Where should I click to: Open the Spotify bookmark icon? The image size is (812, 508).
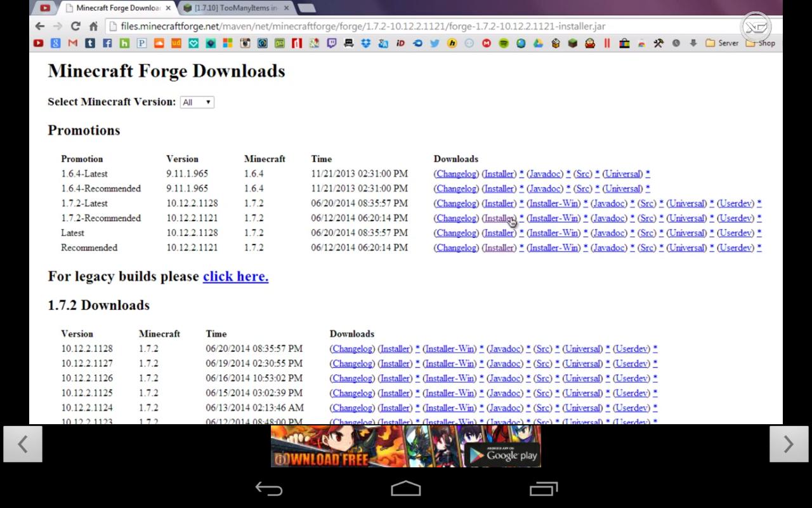tap(504, 43)
